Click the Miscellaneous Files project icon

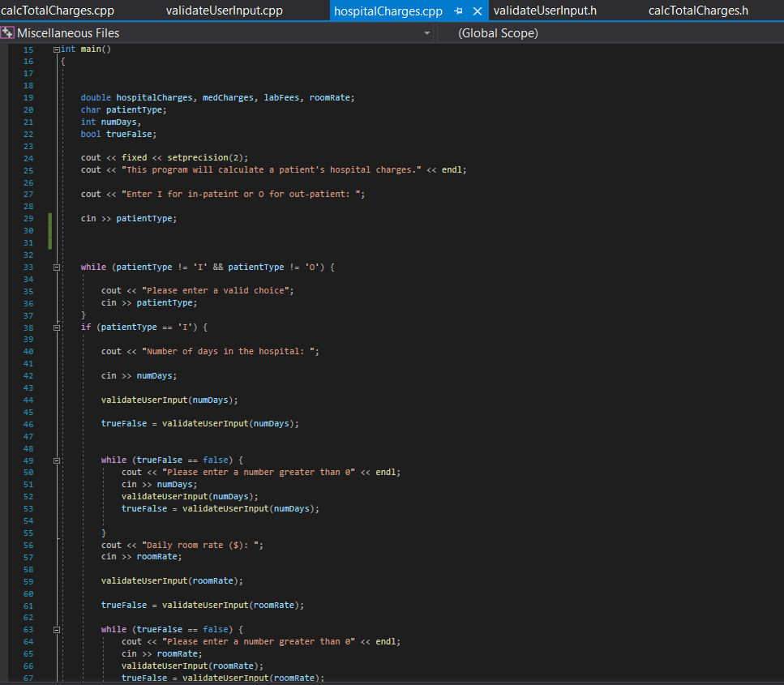(10, 32)
